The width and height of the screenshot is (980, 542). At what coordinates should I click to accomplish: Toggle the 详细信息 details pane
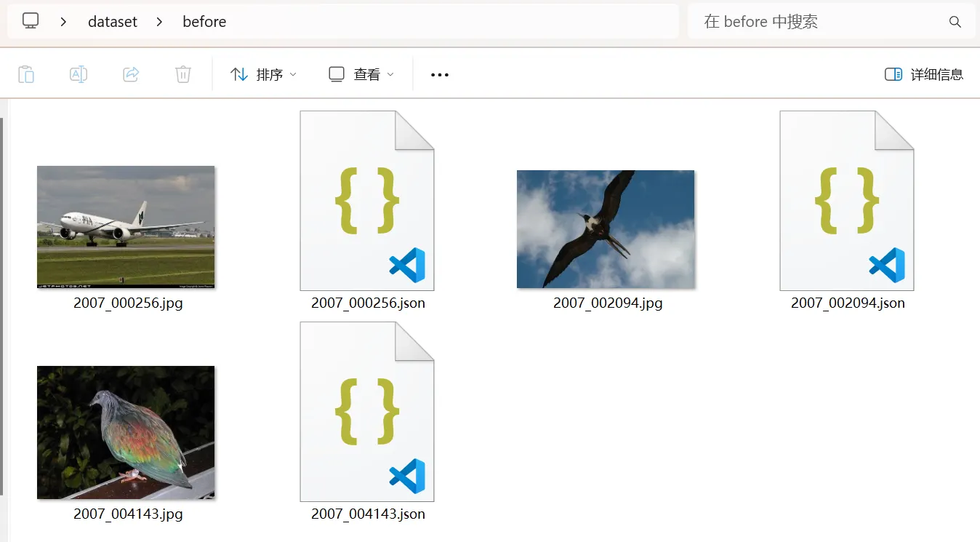point(924,74)
